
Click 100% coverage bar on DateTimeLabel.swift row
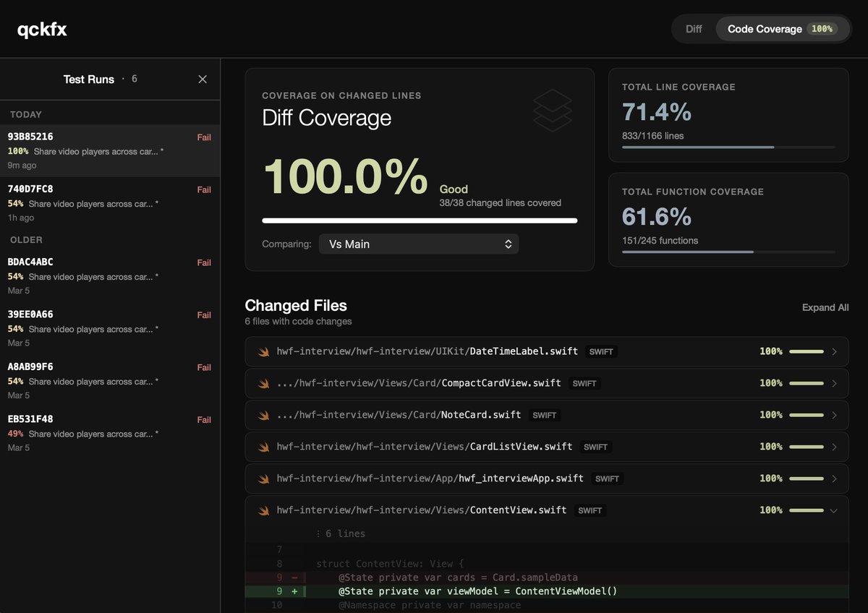(x=807, y=351)
